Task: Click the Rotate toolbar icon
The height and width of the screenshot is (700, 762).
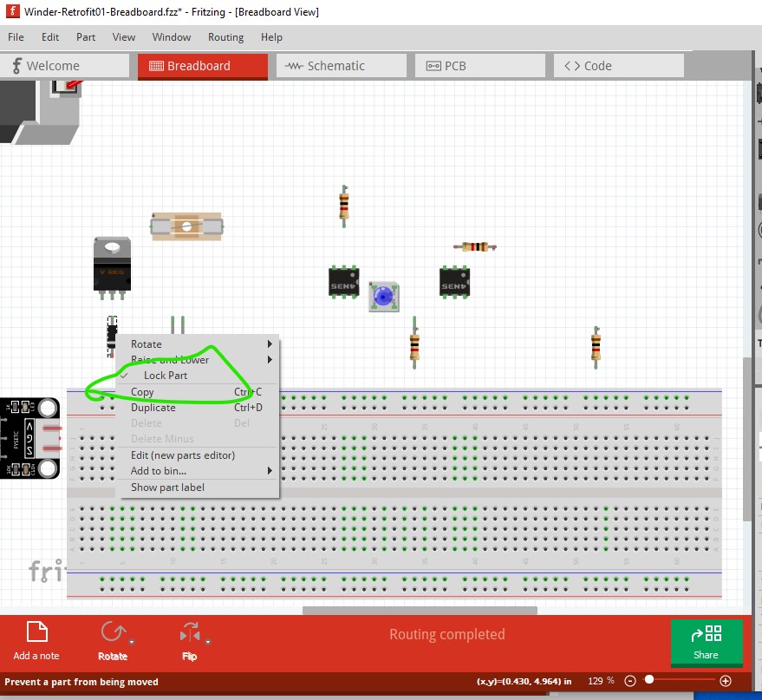Action: click(113, 632)
